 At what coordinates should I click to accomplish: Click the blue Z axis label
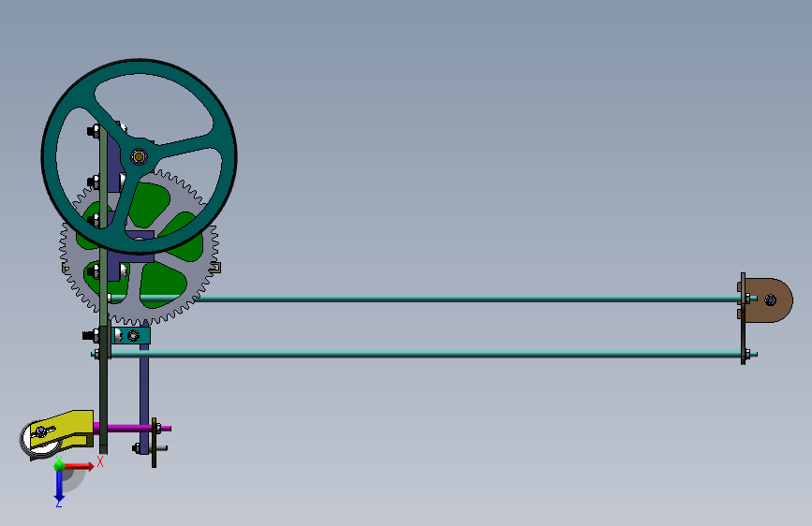click(x=59, y=503)
